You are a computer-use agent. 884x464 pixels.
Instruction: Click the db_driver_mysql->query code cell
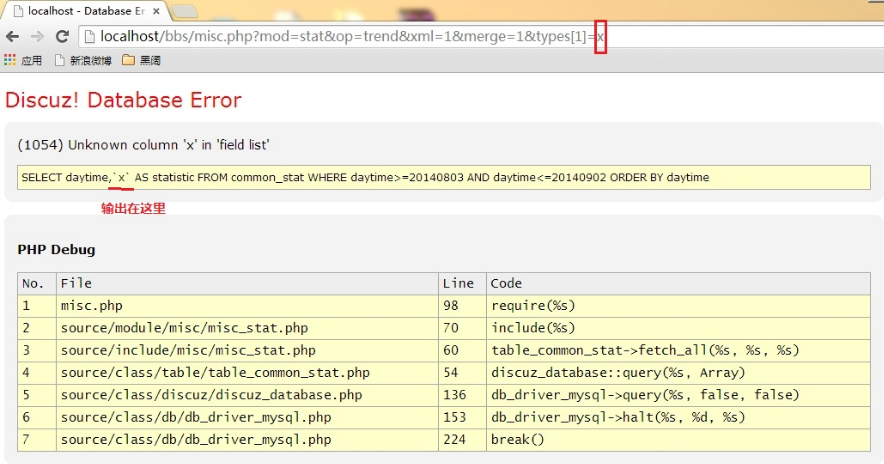(678, 395)
